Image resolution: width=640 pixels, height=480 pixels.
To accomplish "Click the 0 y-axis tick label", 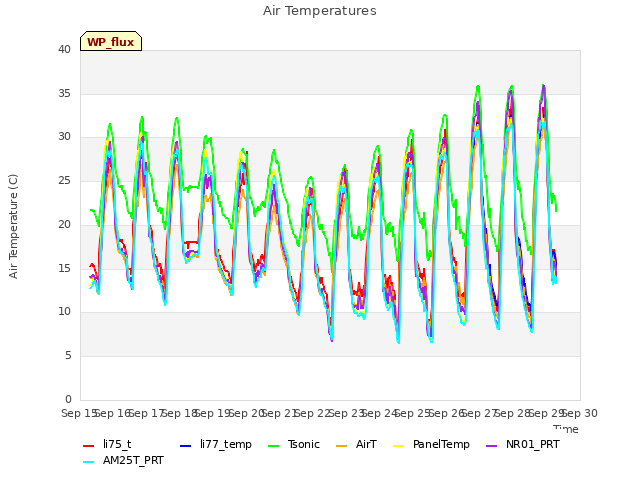I will (x=68, y=399).
